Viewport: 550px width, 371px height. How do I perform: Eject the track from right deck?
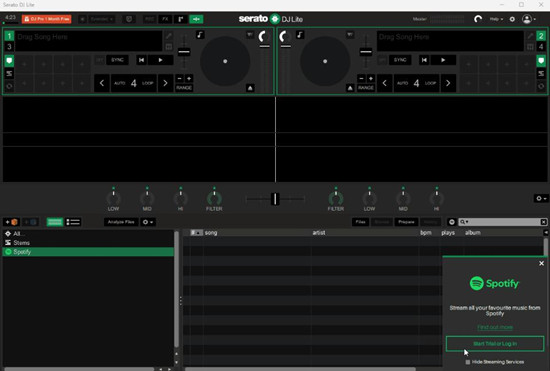coord(350,88)
